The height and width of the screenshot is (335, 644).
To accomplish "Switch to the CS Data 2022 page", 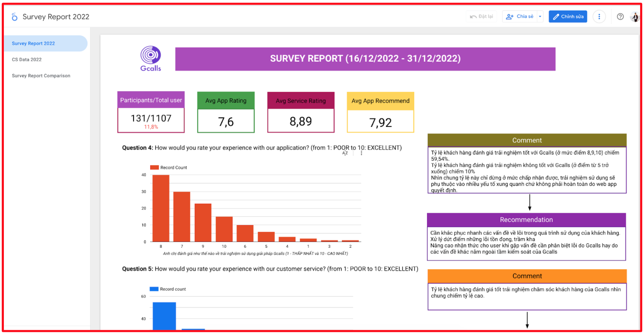I will tap(27, 59).
